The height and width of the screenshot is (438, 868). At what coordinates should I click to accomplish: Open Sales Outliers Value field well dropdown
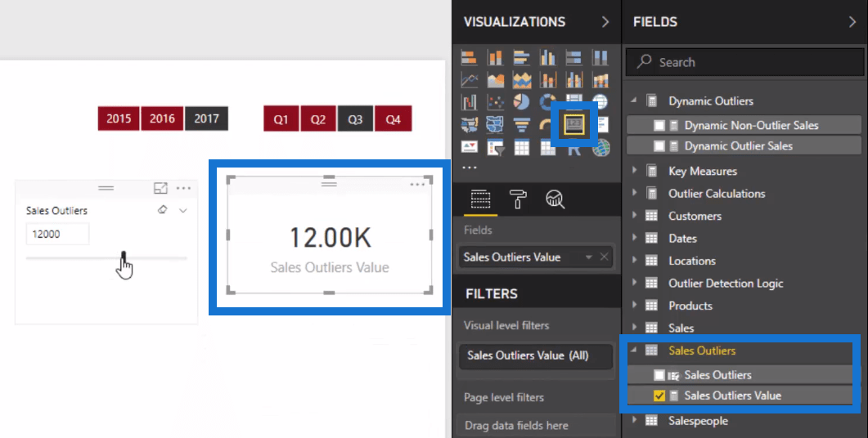(588, 257)
